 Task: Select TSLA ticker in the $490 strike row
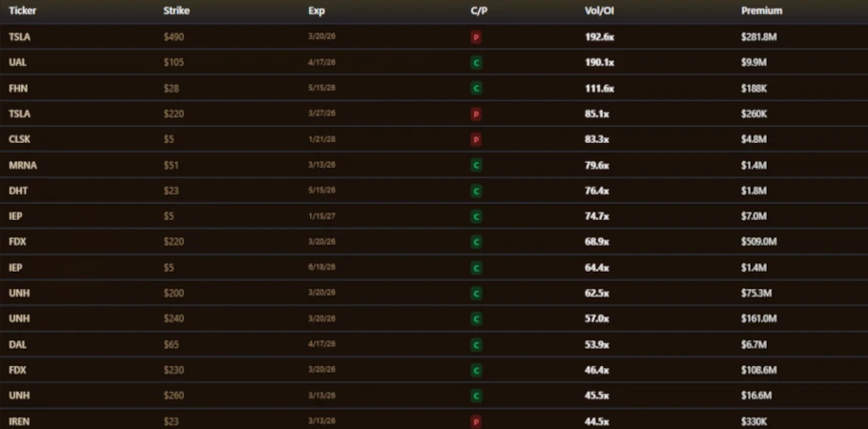coord(19,37)
